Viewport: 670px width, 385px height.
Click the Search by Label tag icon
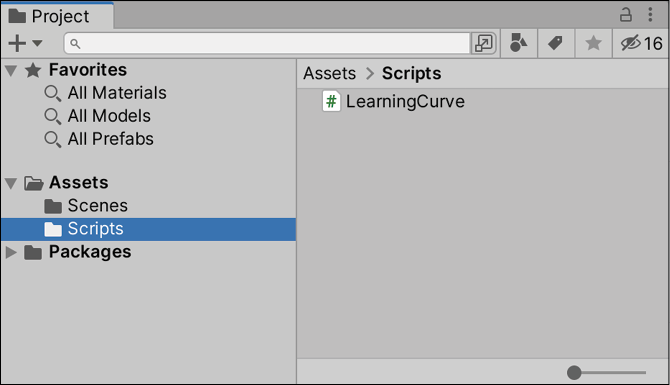pos(555,43)
